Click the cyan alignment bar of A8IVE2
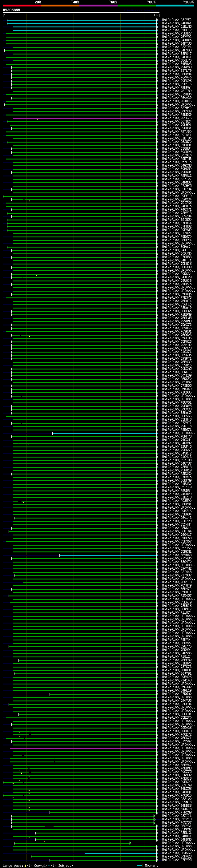Screen dimensions: 197x868 pyautogui.click(x=82, y=20)
